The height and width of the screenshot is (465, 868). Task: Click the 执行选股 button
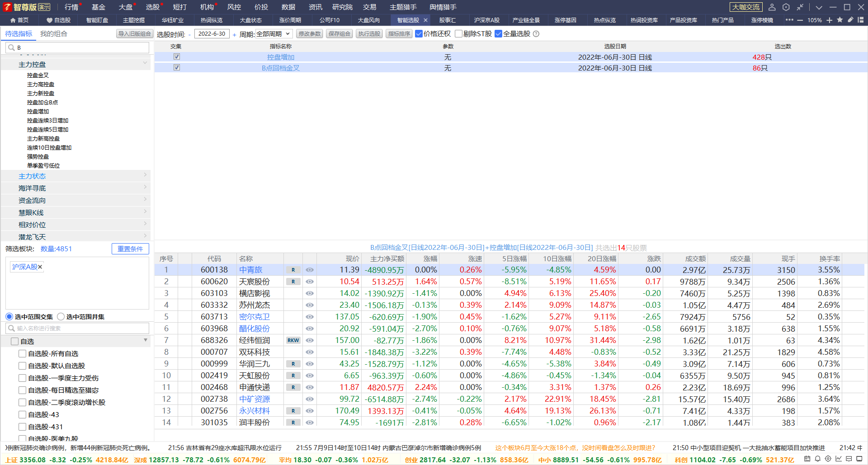click(x=369, y=34)
